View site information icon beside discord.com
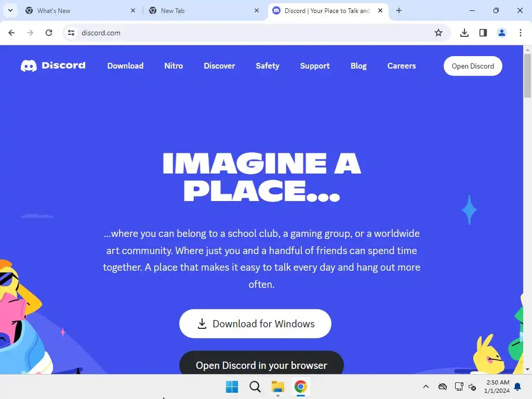This screenshot has height=399, width=532. coord(71,33)
